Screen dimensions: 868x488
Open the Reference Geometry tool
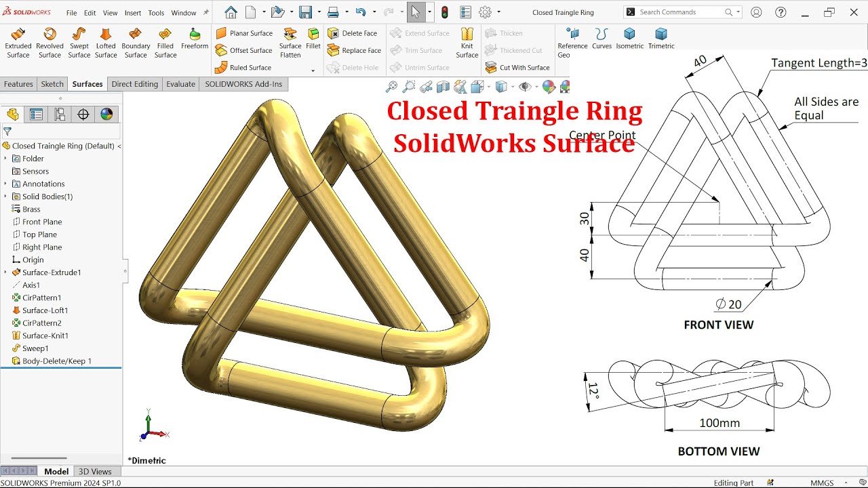point(572,43)
